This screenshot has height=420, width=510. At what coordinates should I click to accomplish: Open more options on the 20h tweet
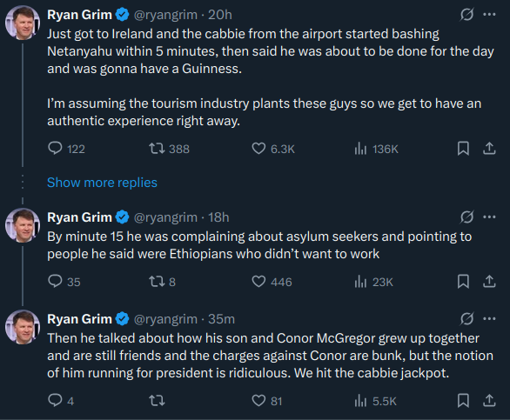pyautogui.click(x=489, y=15)
